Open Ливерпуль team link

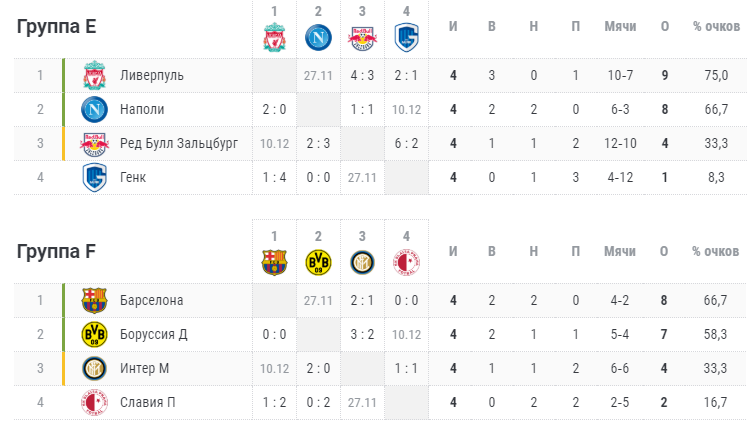point(152,75)
